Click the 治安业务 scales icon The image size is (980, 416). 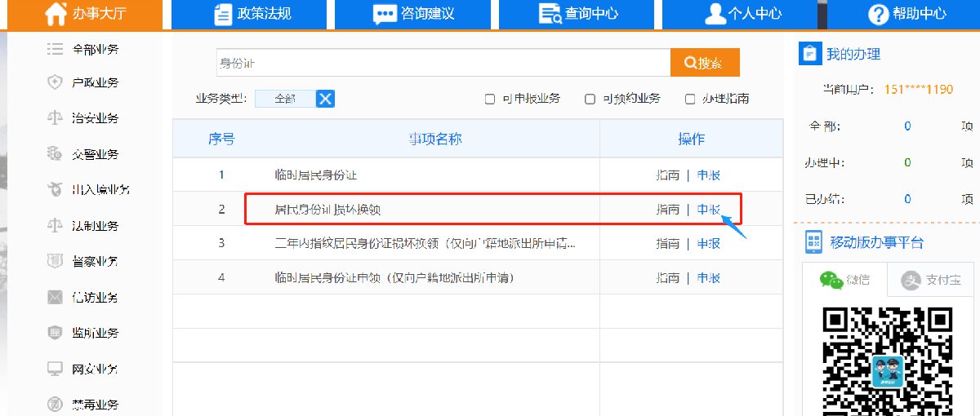(56, 118)
